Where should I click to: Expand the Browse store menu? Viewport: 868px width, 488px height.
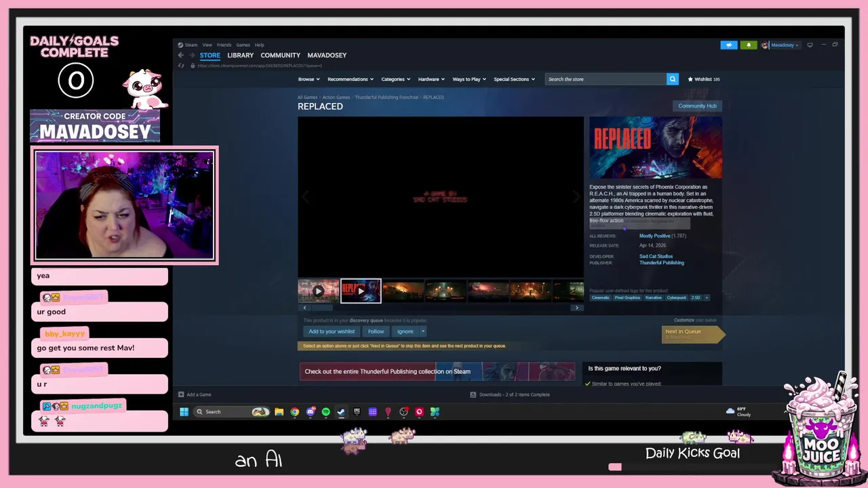[x=309, y=79]
